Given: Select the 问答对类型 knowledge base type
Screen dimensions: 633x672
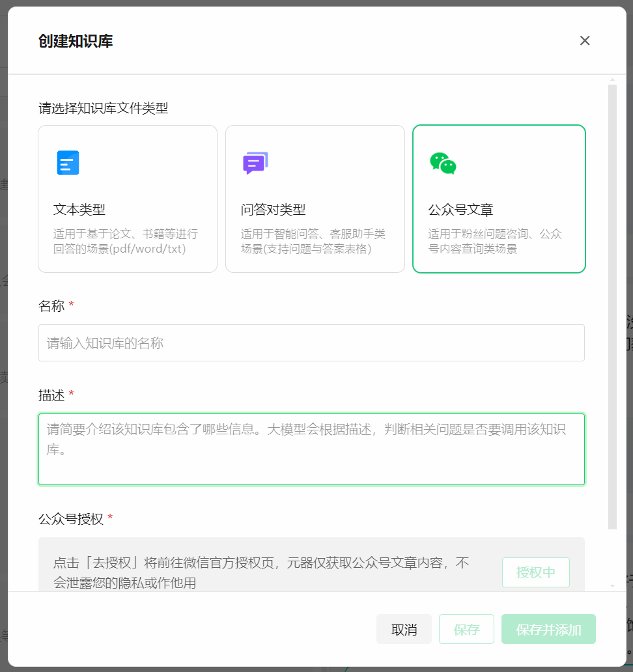Looking at the screenshot, I should click(315, 199).
